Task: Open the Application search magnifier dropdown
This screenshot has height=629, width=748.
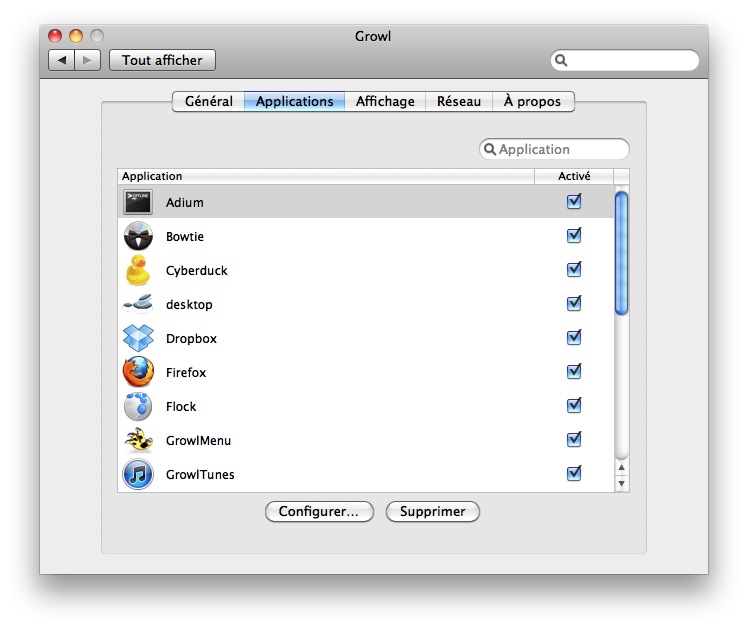Action: coord(491,150)
